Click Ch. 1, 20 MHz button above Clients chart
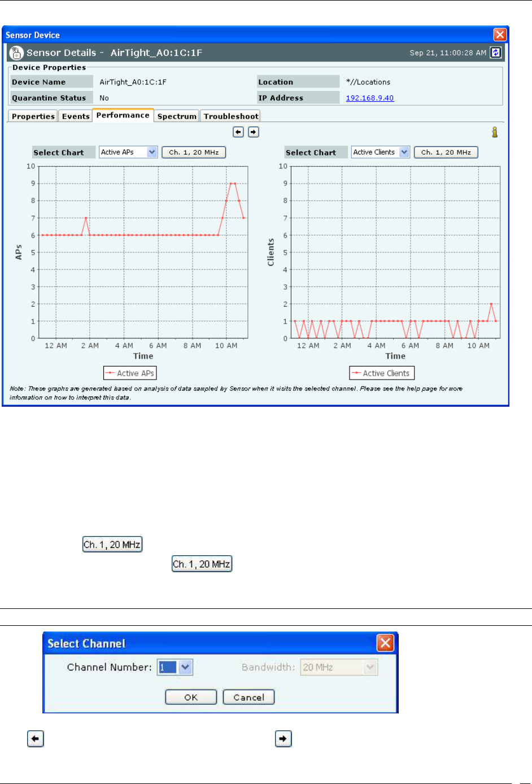This screenshot has width=532, height=784. tap(446, 153)
